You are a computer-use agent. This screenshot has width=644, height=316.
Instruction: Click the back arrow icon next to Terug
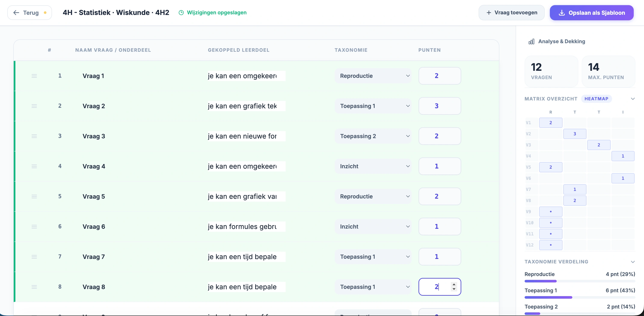coord(16,12)
